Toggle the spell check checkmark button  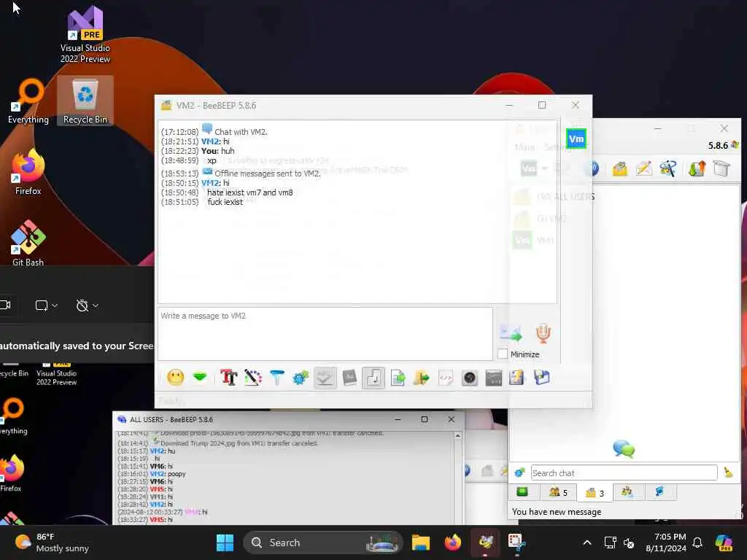tap(325, 378)
